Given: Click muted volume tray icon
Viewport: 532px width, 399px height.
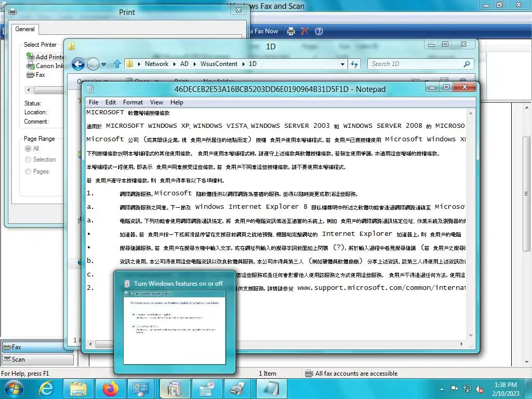Looking at the screenshot, I should click(x=480, y=389).
